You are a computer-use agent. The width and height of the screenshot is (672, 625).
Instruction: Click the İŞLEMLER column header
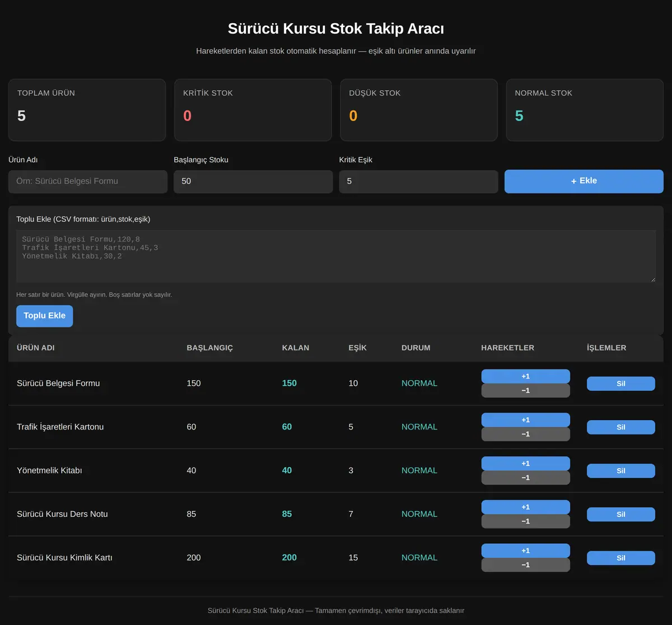point(606,348)
